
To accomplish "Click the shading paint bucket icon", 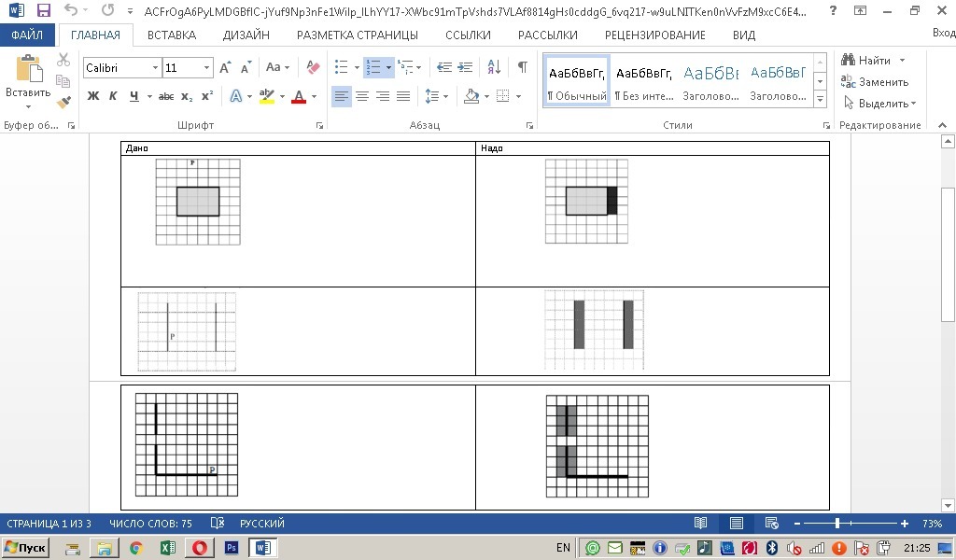I will pyautogui.click(x=471, y=96).
